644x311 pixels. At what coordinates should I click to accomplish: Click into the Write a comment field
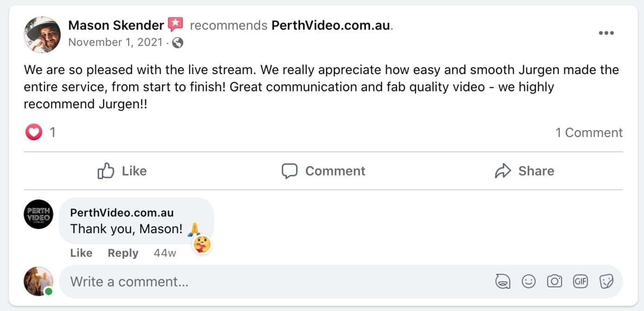pyautogui.click(x=278, y=281)
